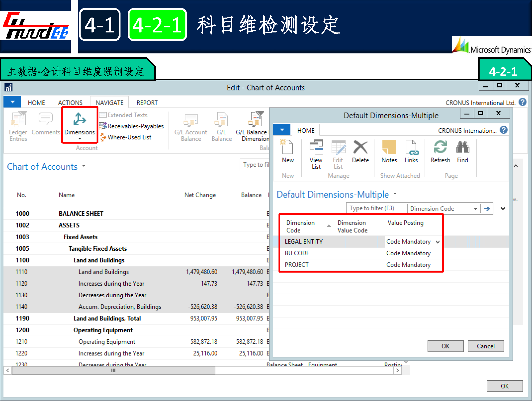Cancel the Default Dimensions dialog
The width and height of the screenshot is (532, 401).
pos(485,346)
